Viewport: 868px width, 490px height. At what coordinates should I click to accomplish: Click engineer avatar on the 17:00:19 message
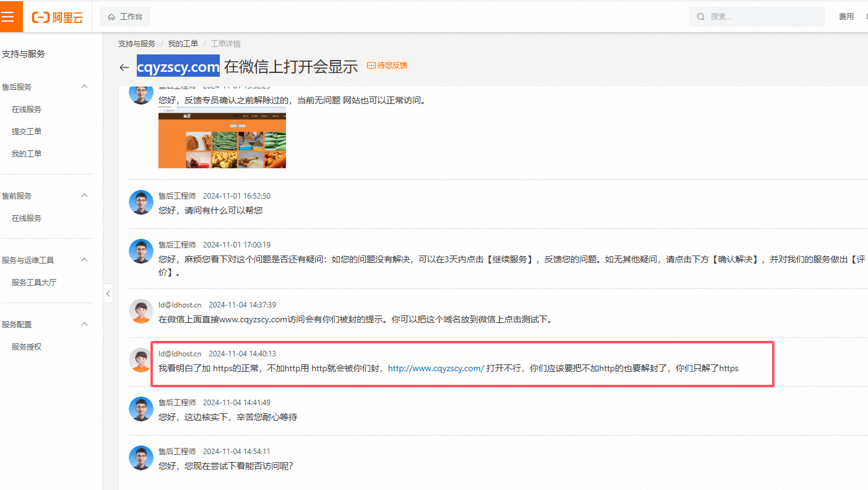(141, 251)
